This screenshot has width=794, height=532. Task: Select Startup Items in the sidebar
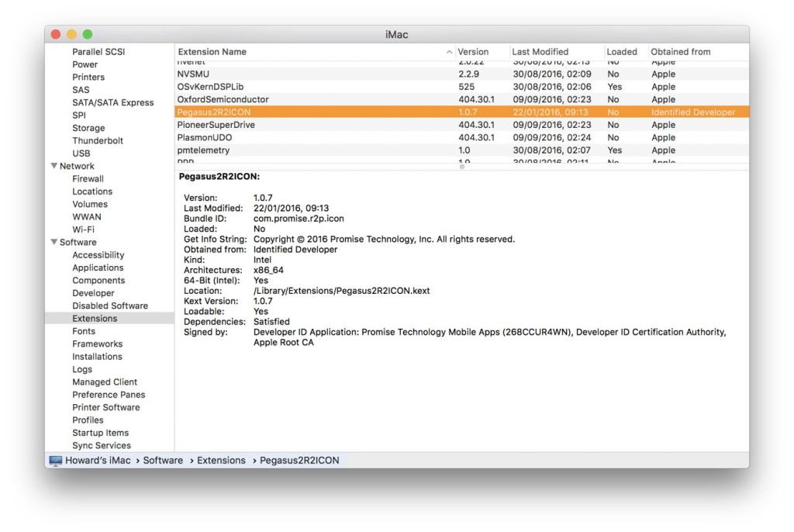coord(101,432)
